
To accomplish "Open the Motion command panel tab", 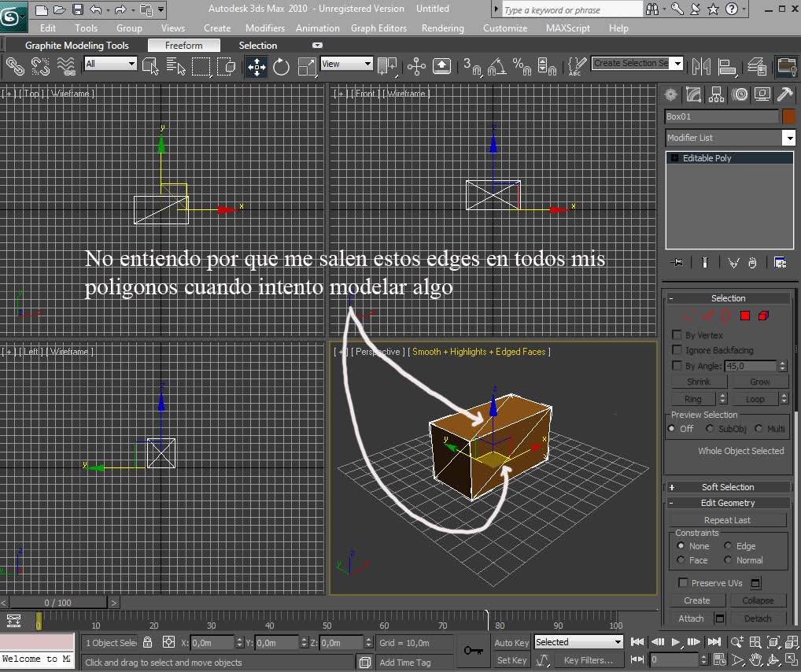I will pos(739,94).
